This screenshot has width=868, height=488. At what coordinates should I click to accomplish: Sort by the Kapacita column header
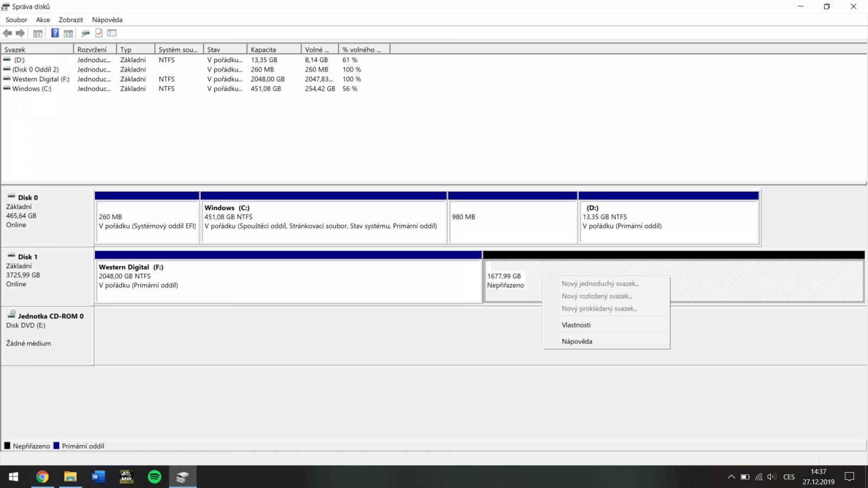[274, 49]
